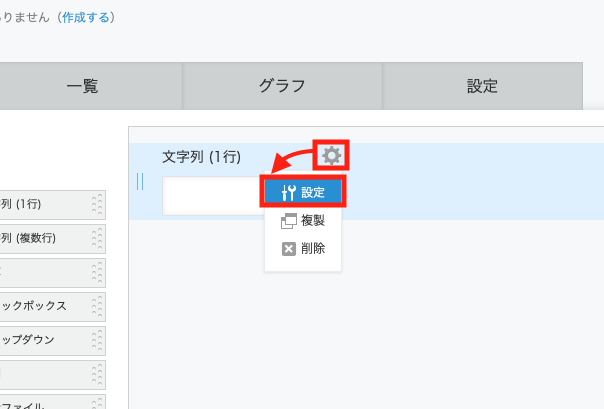Open the グラフ tab
The height and width of the screenshot is (409, 604).
[x=282, y=86]
